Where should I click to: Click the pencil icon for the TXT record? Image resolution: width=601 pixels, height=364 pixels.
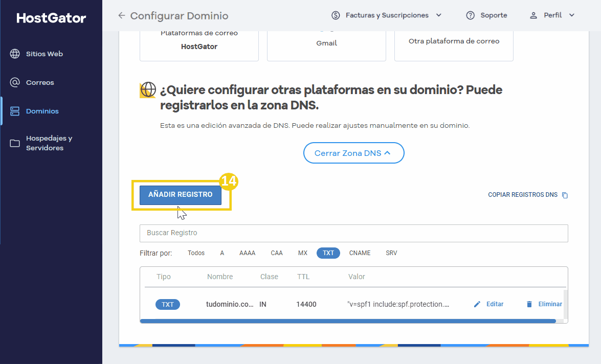pos(477,304)
